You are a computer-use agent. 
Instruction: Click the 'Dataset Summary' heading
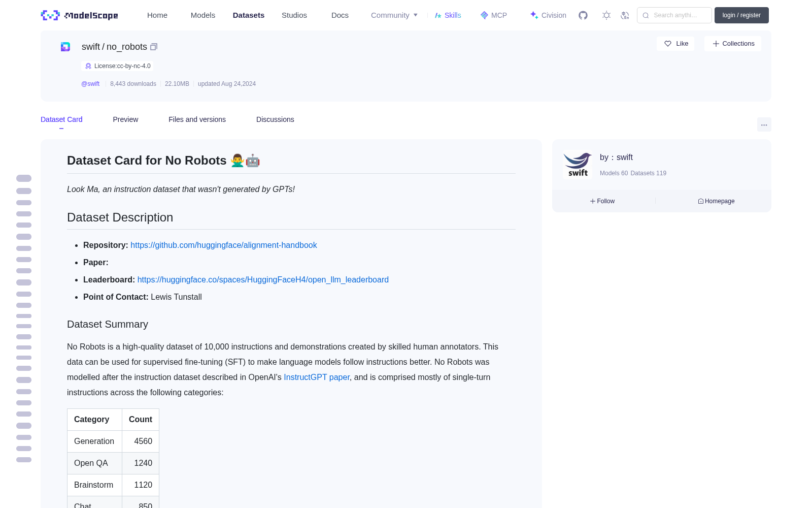[108, 324]
